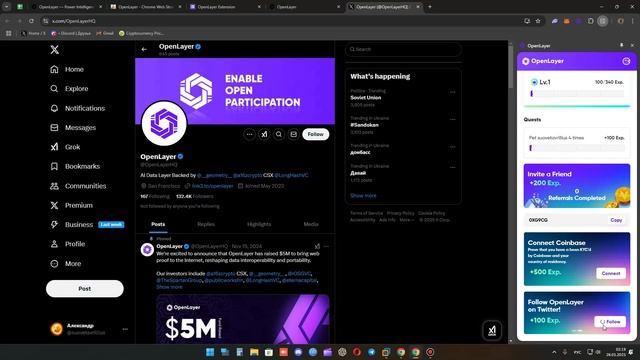Click the quest progress bar with +100 Exp
This screenshot has height=360, width=640.
coord(577,148)
